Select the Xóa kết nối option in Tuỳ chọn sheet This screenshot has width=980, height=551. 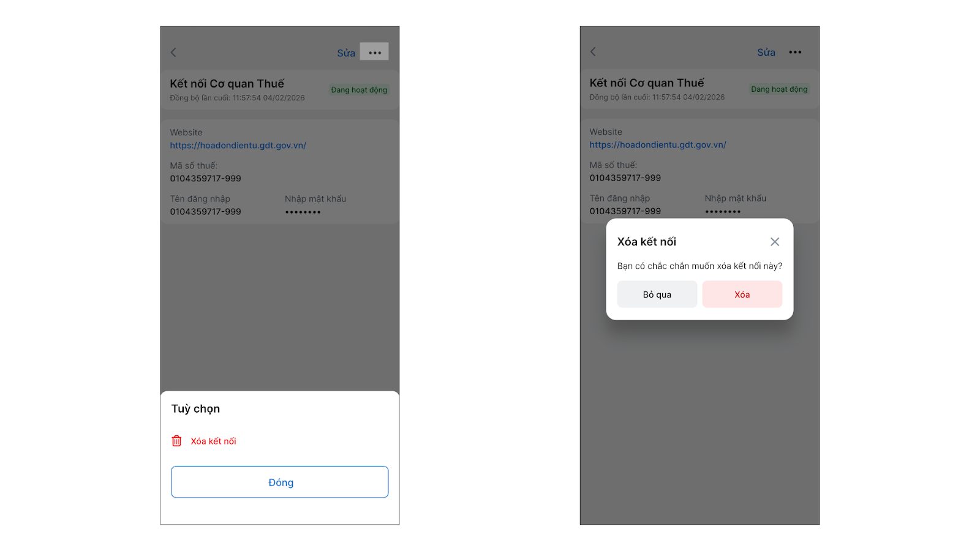(x=213, y=441)
